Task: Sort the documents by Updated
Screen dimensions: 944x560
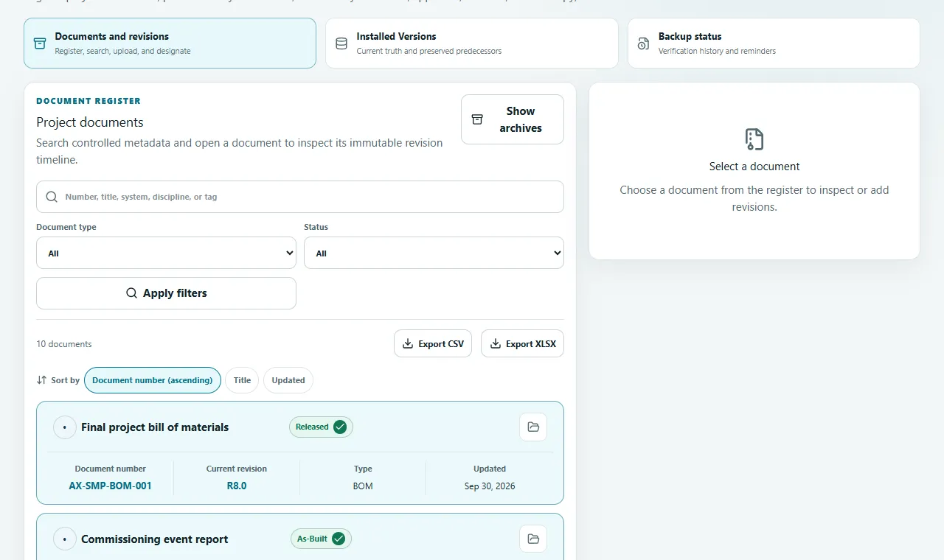Action: click(x=288, y=380)
